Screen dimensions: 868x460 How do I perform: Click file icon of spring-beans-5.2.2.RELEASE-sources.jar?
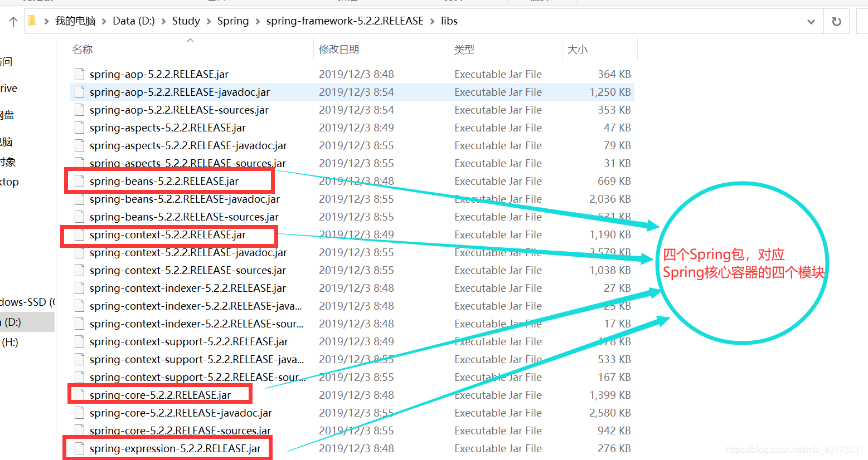[x=80, y=217]
